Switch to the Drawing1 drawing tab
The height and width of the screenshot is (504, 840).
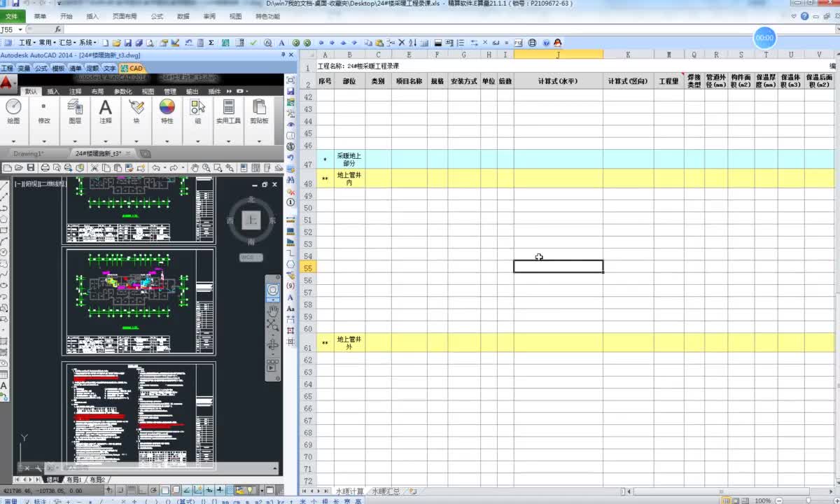28,153
